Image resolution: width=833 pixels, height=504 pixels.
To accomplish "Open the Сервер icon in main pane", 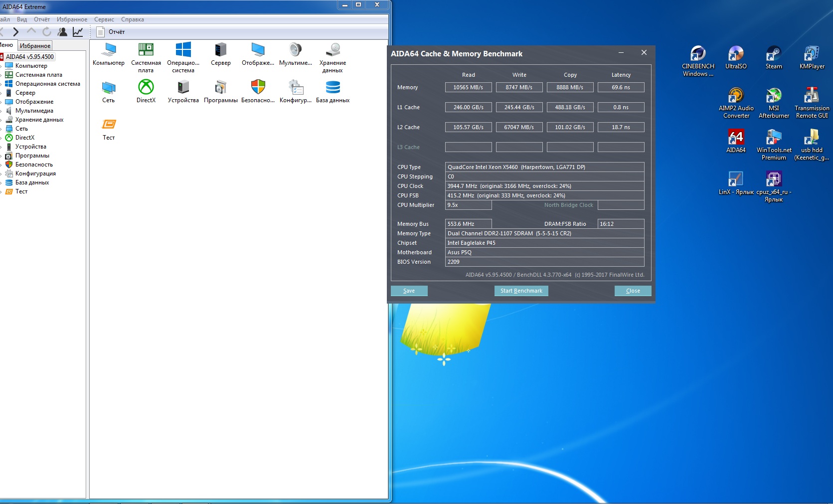I will click(x=221, y=54).
